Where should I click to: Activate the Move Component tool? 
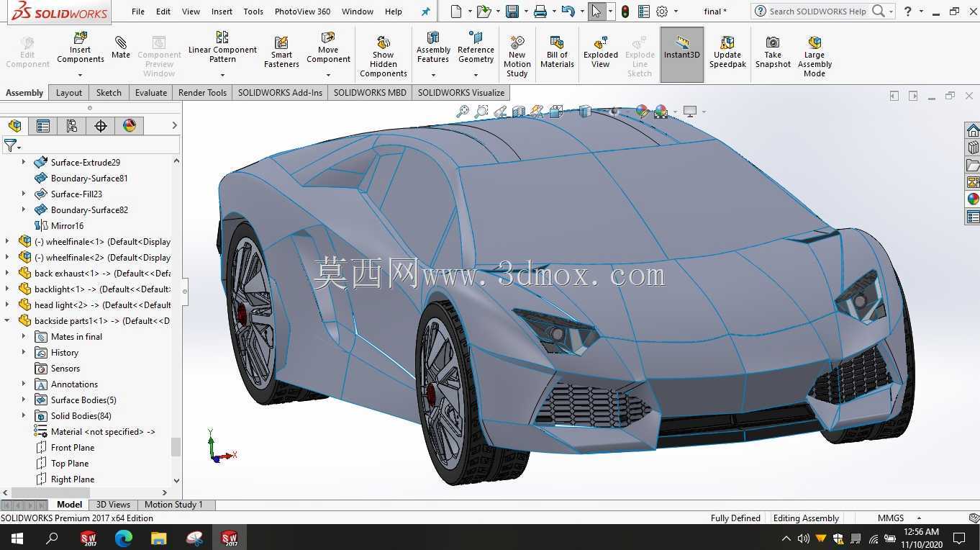(328, 47)
